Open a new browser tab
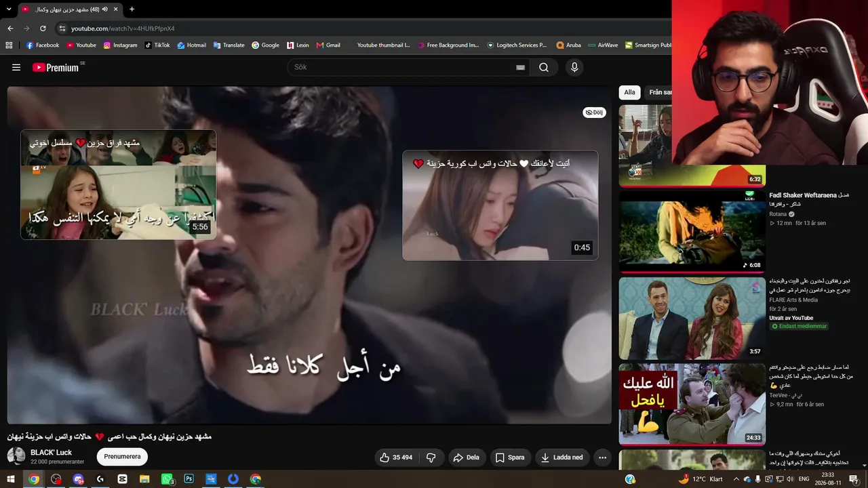 [x=132, y=9]
